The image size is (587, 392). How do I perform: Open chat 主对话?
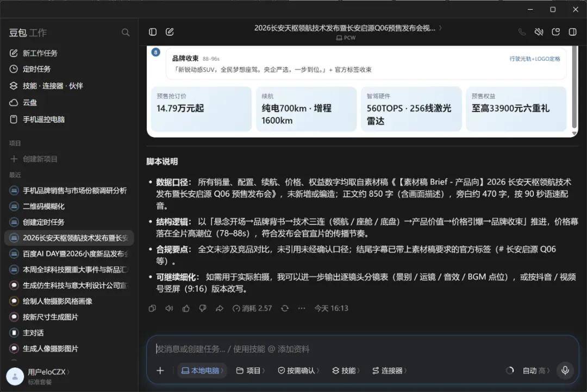[69, 333]
